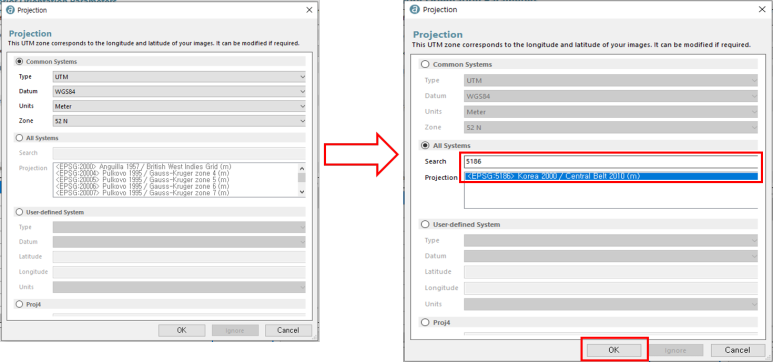Click the empty Search field in left dialog
Viewport: 773px width, 362px height.
click(179, 153)
